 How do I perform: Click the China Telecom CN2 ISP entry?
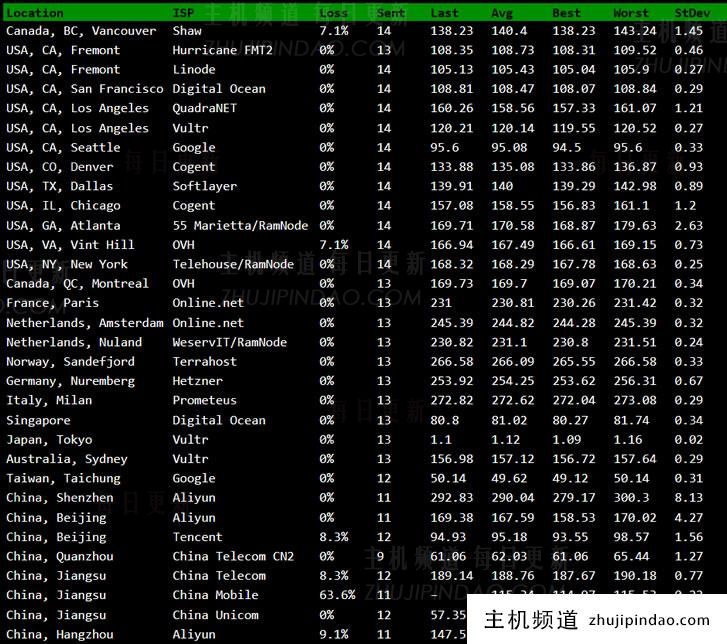tap(233, 556)
